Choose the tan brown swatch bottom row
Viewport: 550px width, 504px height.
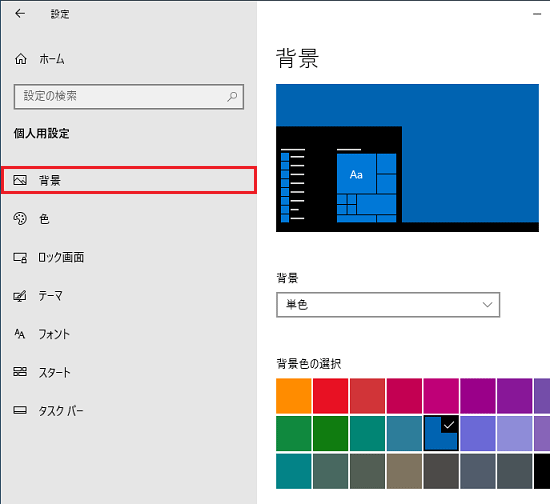[404, 471]
